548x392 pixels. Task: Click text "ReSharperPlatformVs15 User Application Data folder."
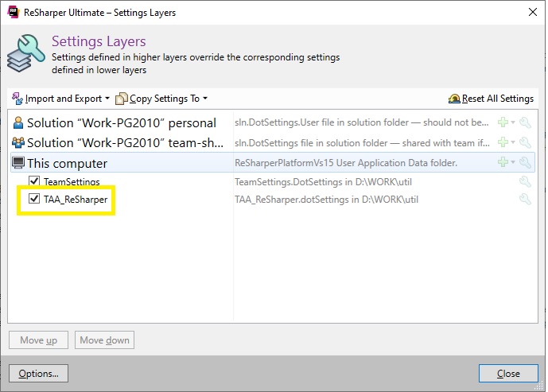pos(346,163)
